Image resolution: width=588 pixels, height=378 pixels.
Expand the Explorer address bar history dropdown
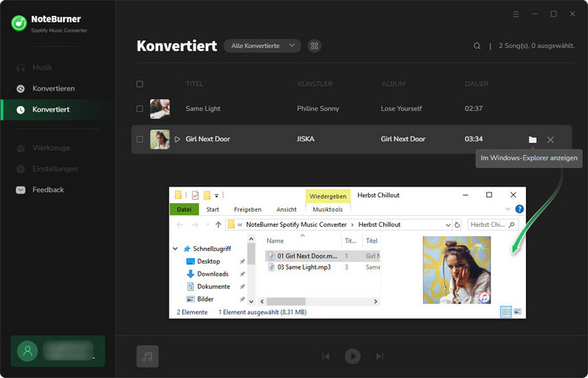pos(448,225)
